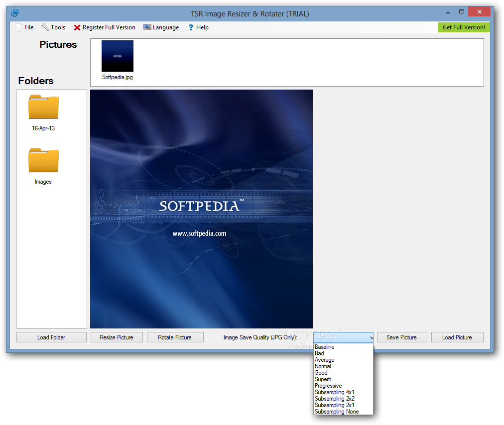Click the large Softpedia preview image
The width and height of the screenshot is (504, 425).
coord(201,209)
